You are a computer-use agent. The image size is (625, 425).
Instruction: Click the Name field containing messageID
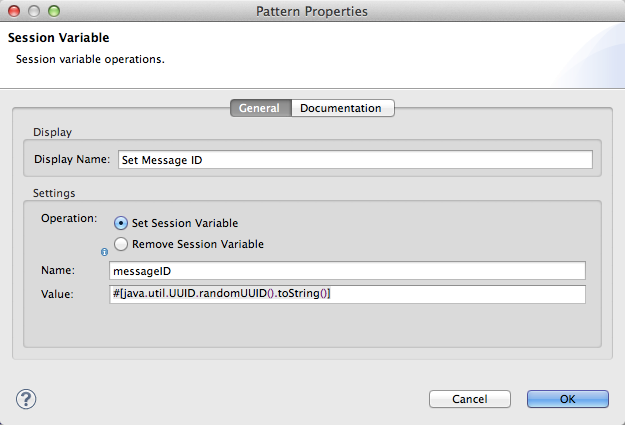tap(346, 270)
